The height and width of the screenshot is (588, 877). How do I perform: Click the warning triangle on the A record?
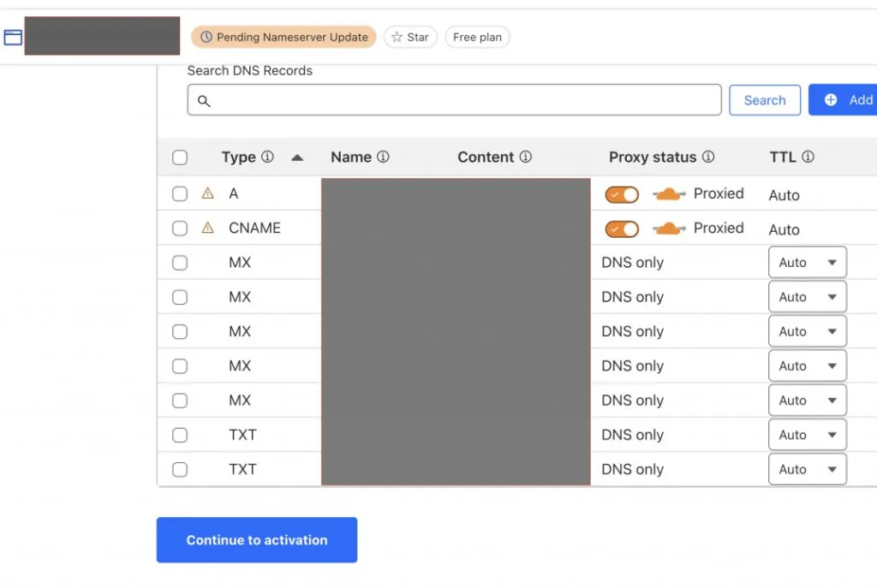pos(207,194)
